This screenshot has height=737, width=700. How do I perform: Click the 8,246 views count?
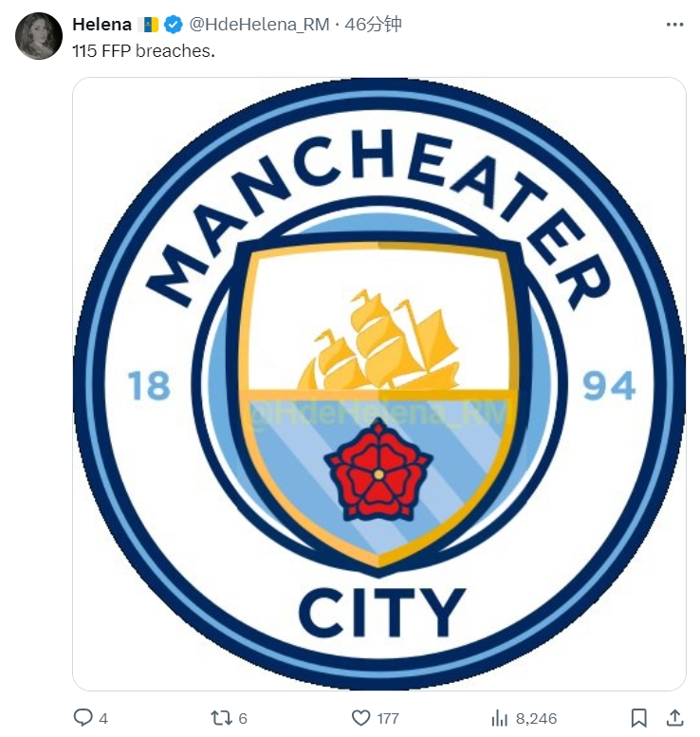tap(538, 719)
